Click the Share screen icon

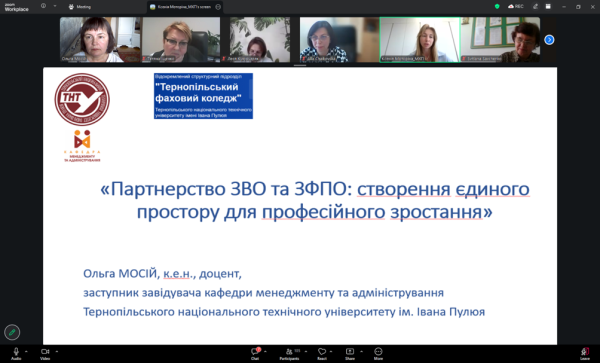coord(350,351)
